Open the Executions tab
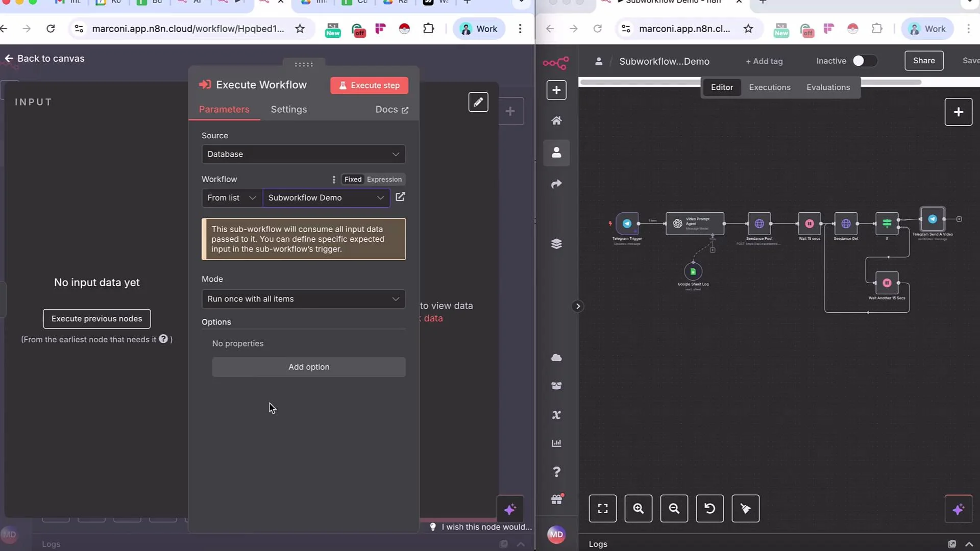This screenshot has height=551, width=980. tap(770, 87)
